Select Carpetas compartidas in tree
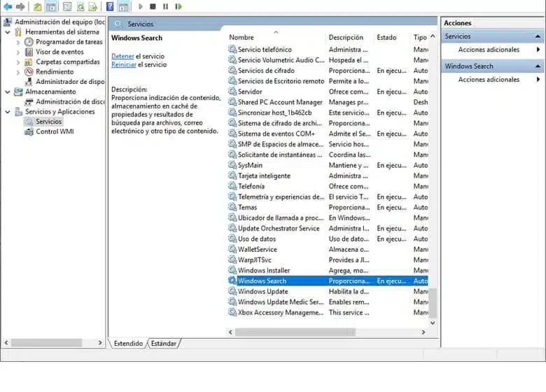 tap(68, 62)
